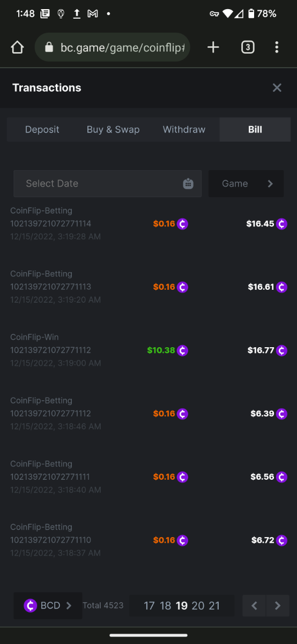The height and width of the screenshot is (644, 297).
Task: Go to the previous page arrow
Action: click(x=254, y=605)
